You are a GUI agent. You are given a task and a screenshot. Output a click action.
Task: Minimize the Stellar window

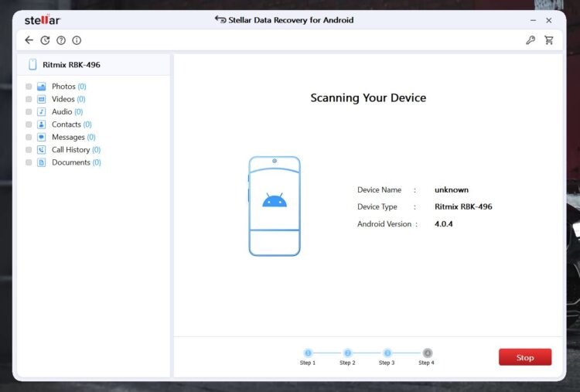pos(533,20)
